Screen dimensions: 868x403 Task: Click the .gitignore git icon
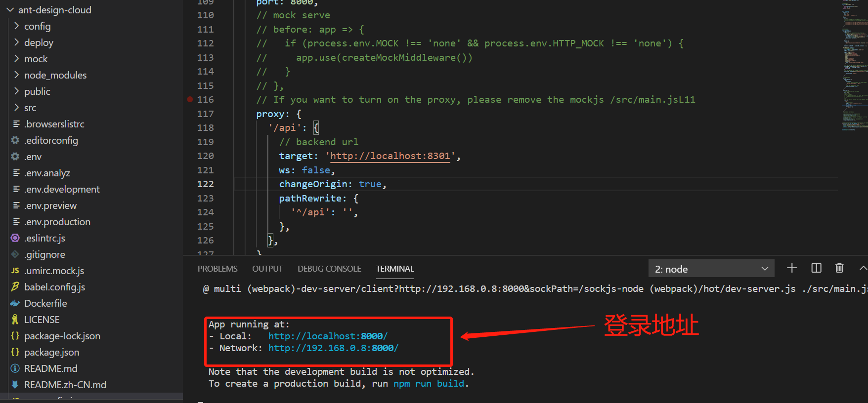pyautogui.click(x=15, y=254)
